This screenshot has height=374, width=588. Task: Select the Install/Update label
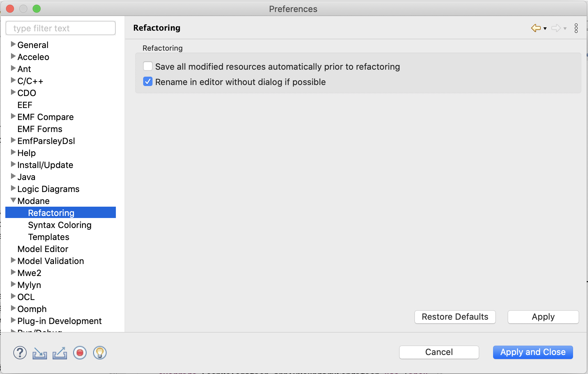point(45,165)
